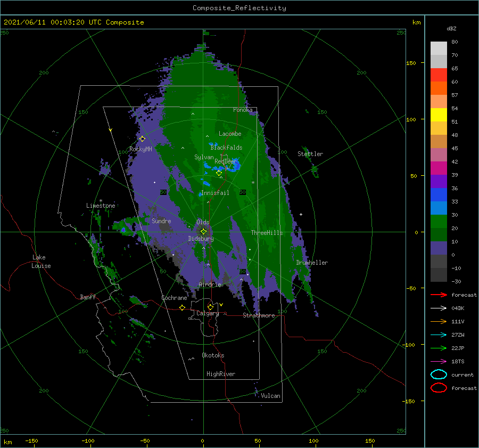Click the RedDeer city label
The width and height of the screenshot is (479, 448).
(226, 161)
